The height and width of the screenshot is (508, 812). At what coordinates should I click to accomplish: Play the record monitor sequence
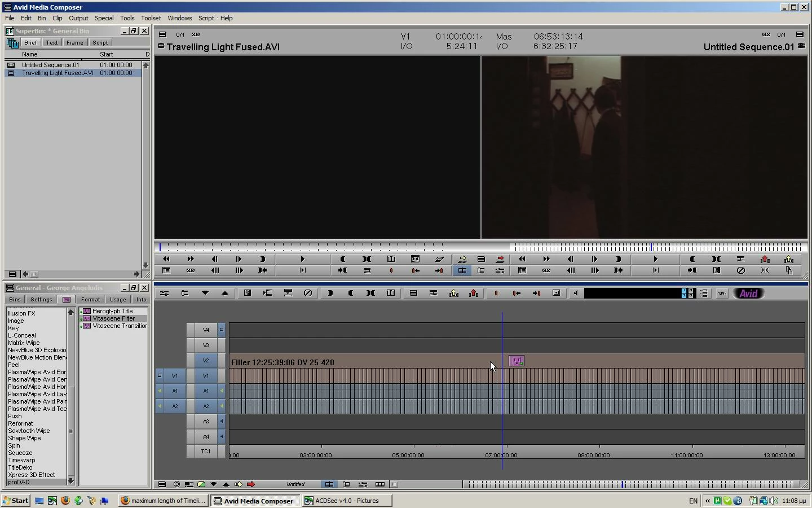pyautogui.click(x=655, y=259)
